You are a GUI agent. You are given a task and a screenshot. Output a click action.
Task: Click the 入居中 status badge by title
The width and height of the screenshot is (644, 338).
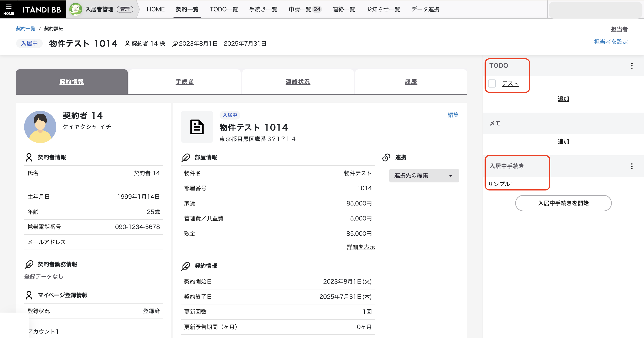(x=29, y=43)
